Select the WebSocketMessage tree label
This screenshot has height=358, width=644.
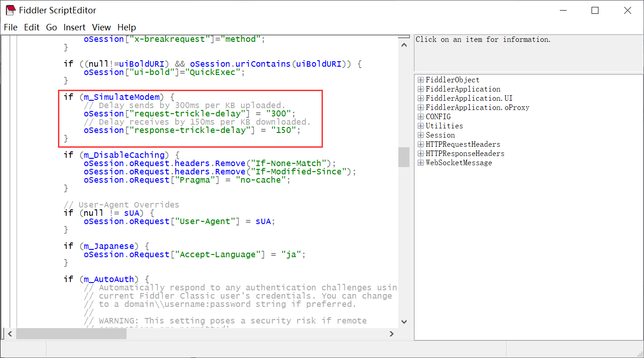point(459,163)
